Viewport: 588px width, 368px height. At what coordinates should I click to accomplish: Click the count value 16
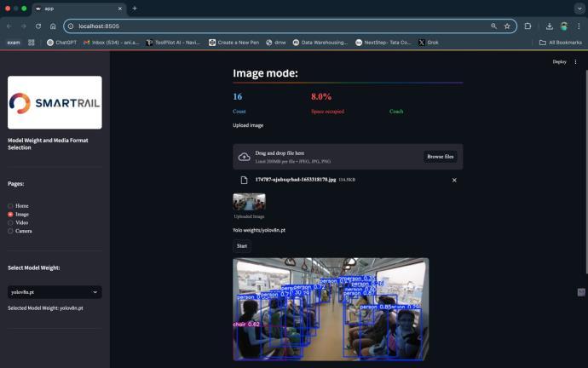tap(238, 96)
